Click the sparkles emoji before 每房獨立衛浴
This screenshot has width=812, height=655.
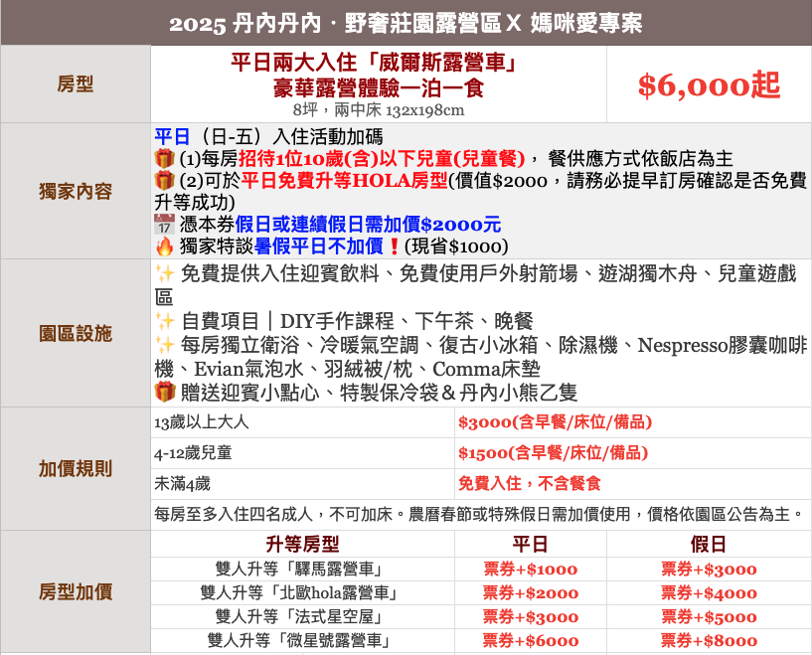click(x=164, y=346)
